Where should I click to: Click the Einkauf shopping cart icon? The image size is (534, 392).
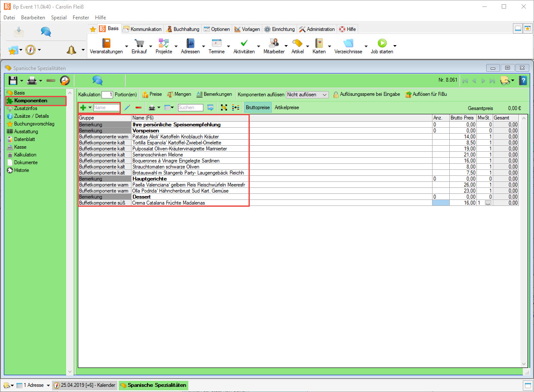click(x=139, y=43)
